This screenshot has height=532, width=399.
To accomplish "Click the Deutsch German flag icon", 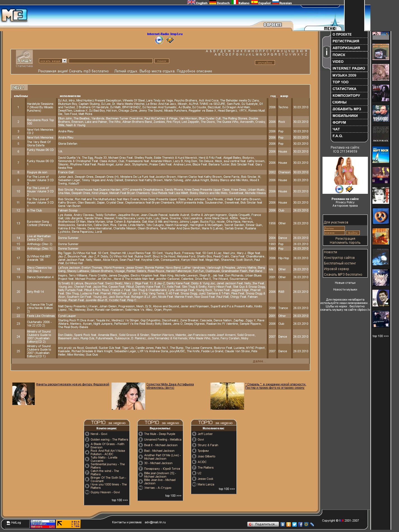I will pos(213,3).
